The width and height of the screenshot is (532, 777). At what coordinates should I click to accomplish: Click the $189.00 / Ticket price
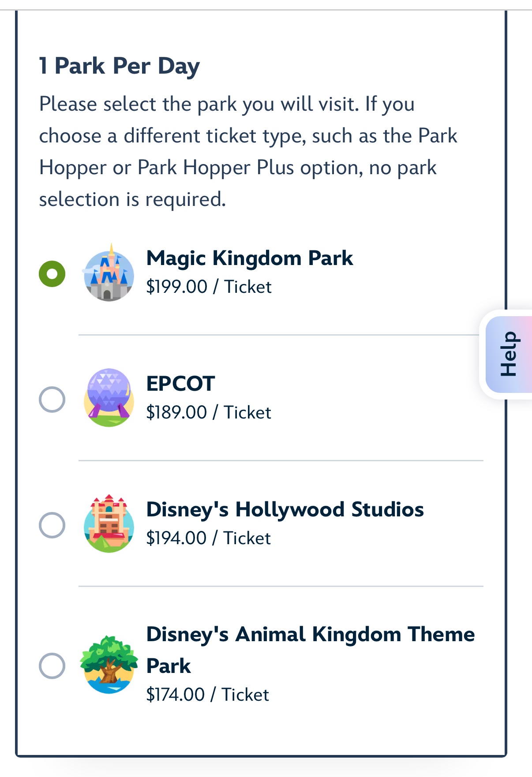pos(209,412)
